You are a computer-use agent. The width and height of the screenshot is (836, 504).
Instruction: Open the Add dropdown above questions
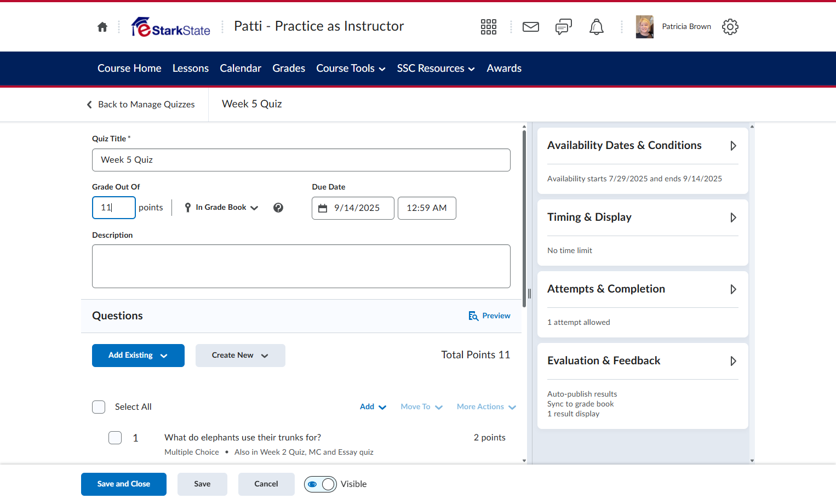point(373,407)
